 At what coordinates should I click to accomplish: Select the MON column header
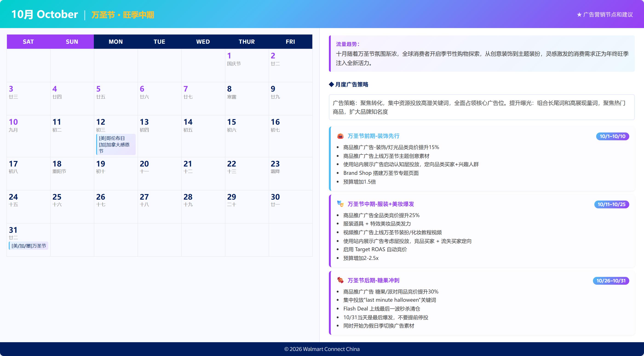[115, 41]
